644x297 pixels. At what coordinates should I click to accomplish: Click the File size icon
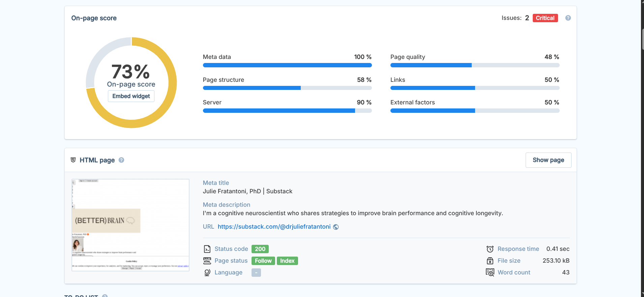(490, 261)
